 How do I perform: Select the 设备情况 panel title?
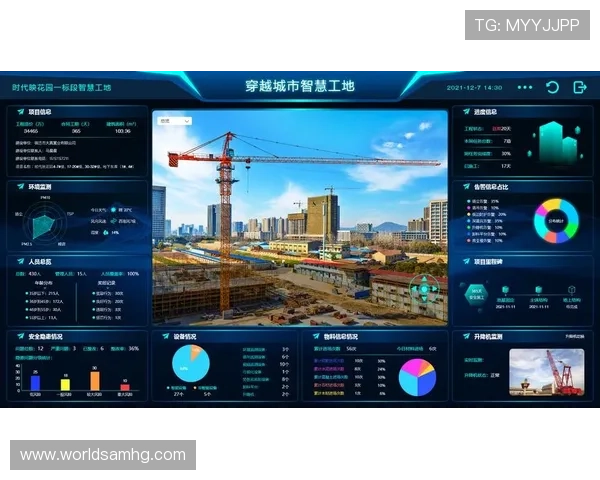[185, 337]
